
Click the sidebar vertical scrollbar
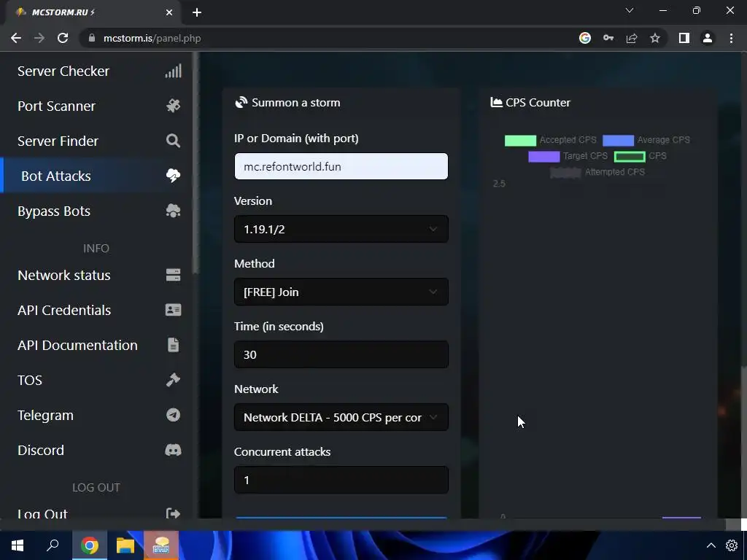(194, 162)
